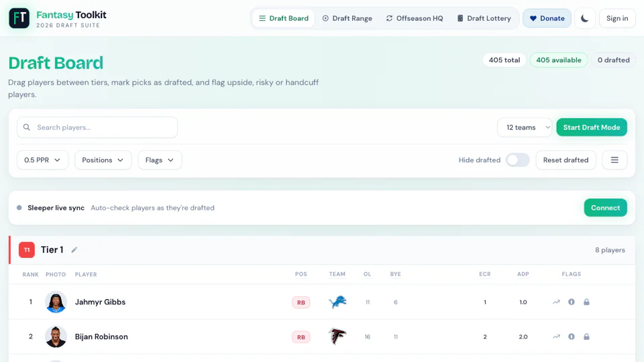644x362 pixels.
Task: Go to Draft Lottery tab
Action: [484, 18]
